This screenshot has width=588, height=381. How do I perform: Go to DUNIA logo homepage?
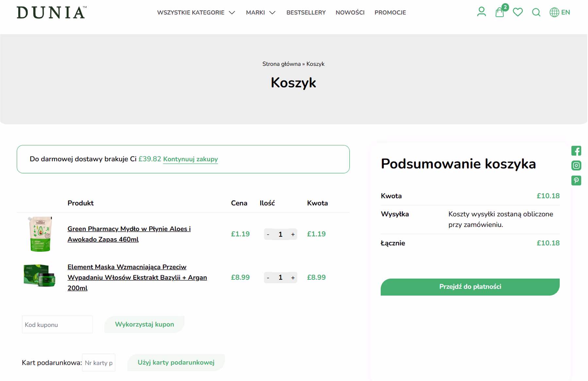click(x=52, y=12)
